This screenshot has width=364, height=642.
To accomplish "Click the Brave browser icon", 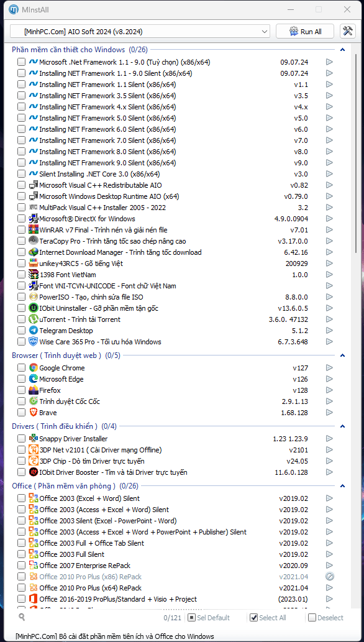I will (x=33, y=412).
